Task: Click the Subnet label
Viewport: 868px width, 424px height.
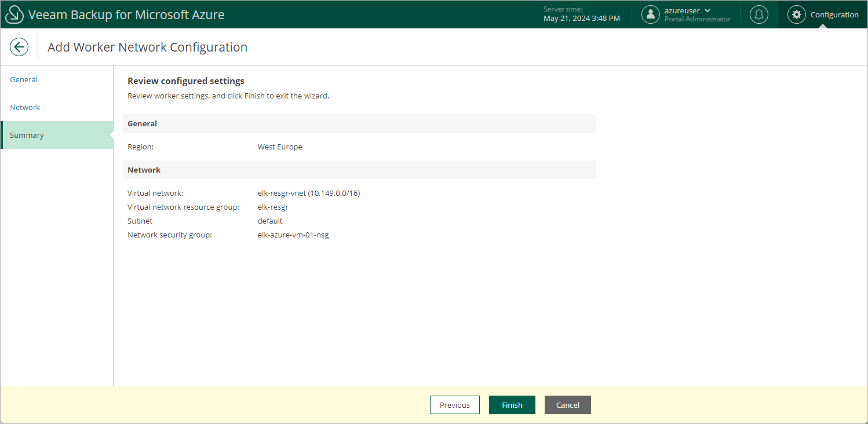Action: (140, 221)
